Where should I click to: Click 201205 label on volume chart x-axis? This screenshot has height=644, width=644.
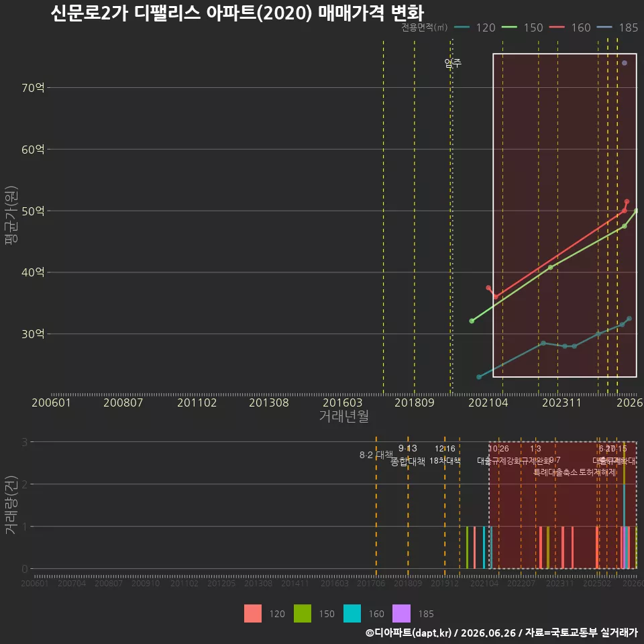pos(221,583)
